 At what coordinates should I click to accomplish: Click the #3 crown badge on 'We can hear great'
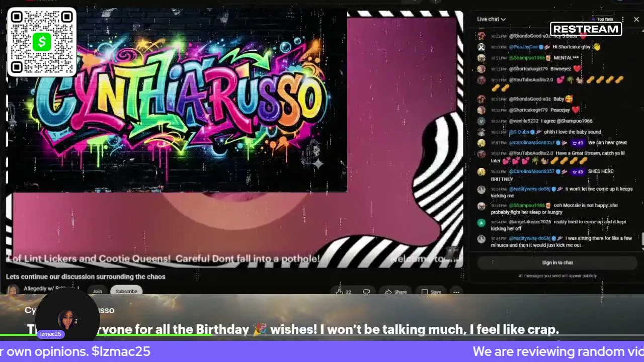click(x=578, y=143)
